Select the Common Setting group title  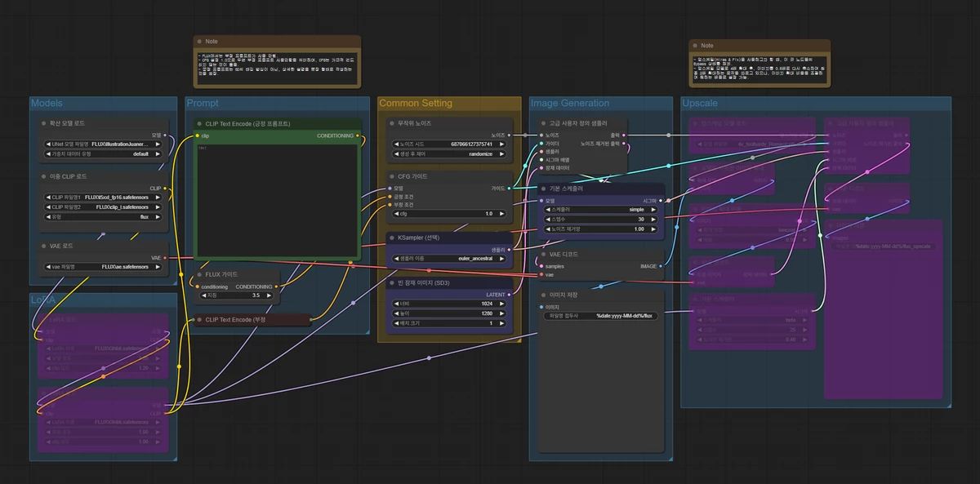click(x=416, y=103)
